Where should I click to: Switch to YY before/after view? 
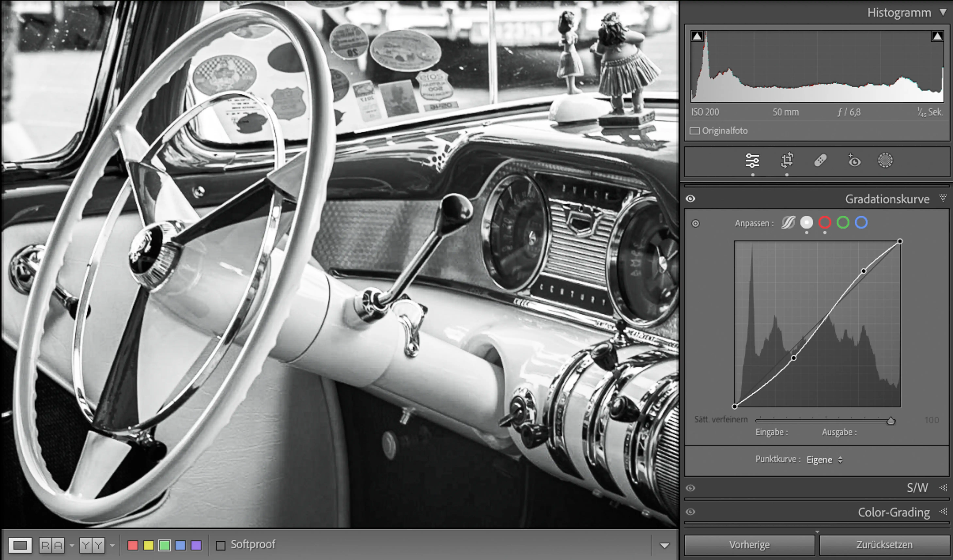[x=92, y=545]
